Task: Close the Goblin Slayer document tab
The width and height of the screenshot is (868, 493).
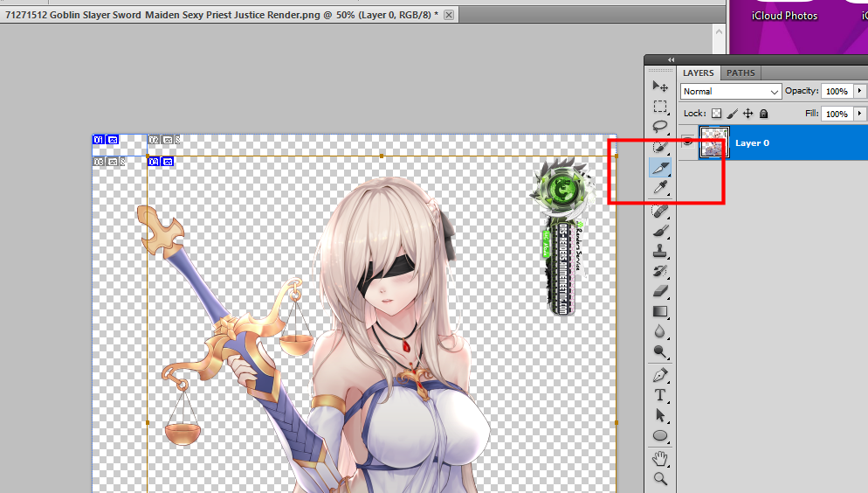Action: (449, 16)
